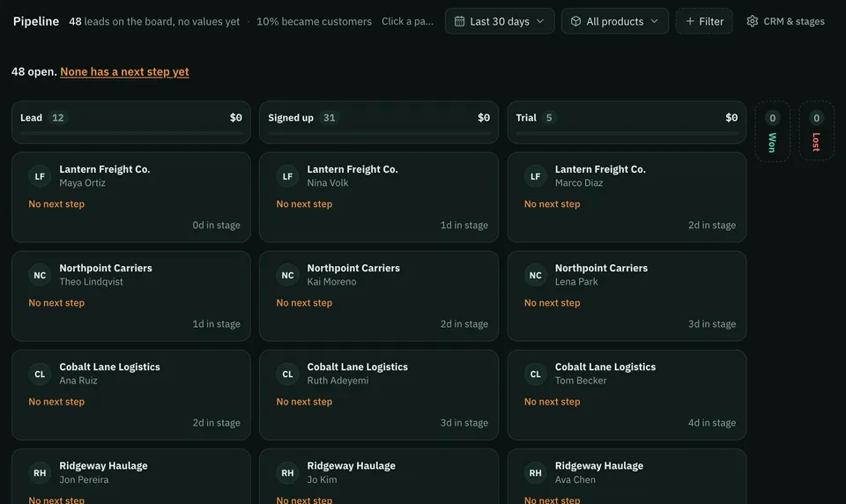Click truncated Click a pa... hint text
This screenshot has width=846, height=504.
click(x=407, y=21)
